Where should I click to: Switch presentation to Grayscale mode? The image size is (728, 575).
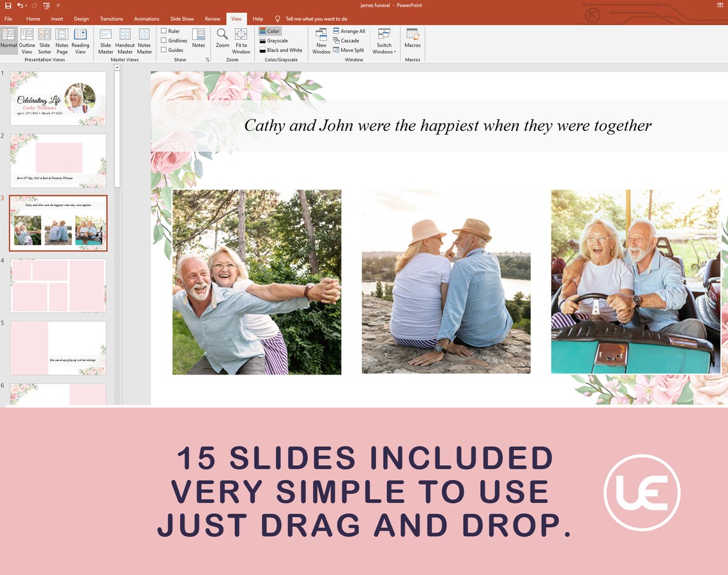275,40
